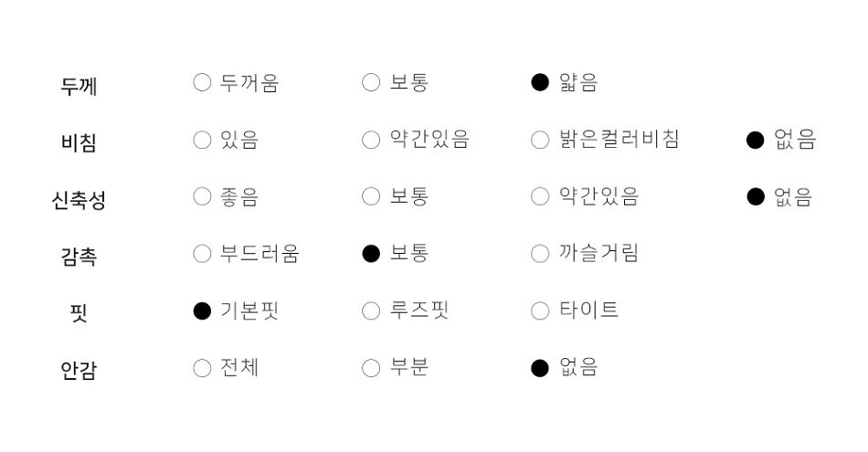Choose 약간있음 in the 비침 row

[371, 140]
